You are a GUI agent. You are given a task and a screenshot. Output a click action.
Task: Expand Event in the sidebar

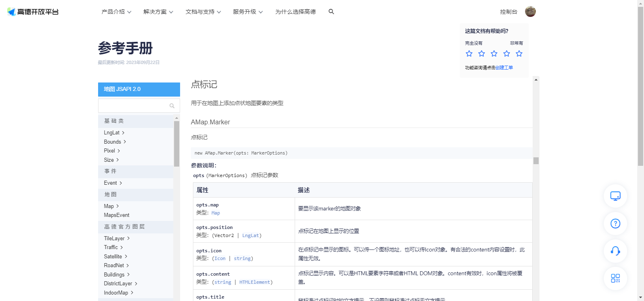[113, 183]
